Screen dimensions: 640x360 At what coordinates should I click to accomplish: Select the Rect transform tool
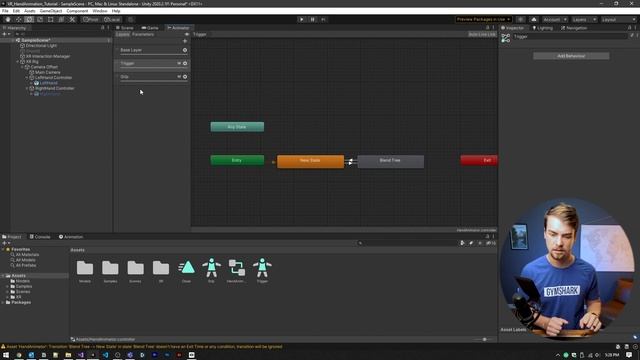pos(51,19)
